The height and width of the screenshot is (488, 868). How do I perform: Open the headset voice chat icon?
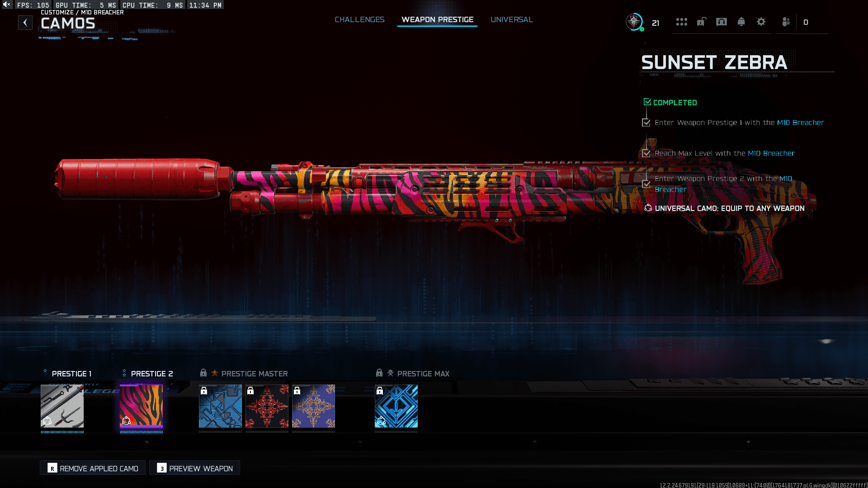(x=722, y=22)
